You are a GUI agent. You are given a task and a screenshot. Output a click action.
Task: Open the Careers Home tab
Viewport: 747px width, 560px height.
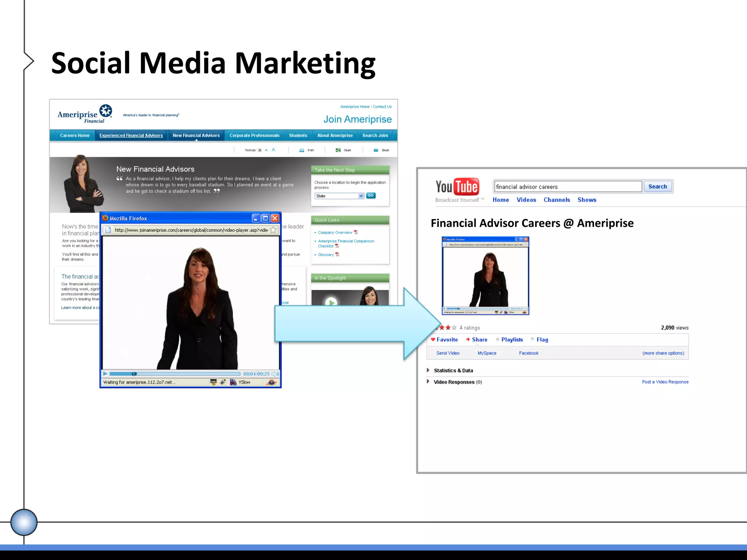[75, 135]
